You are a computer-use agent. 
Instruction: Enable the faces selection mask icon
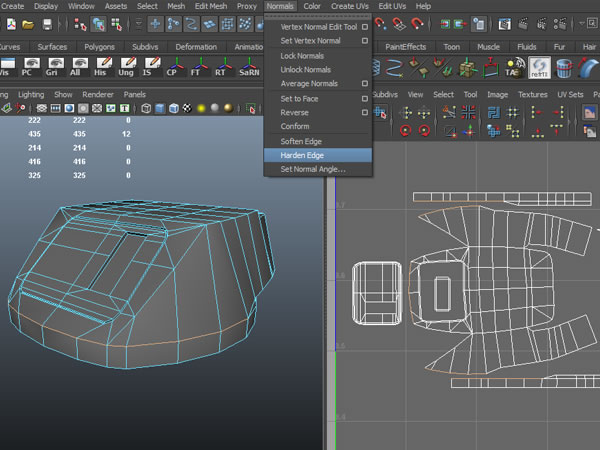[209, 24]
